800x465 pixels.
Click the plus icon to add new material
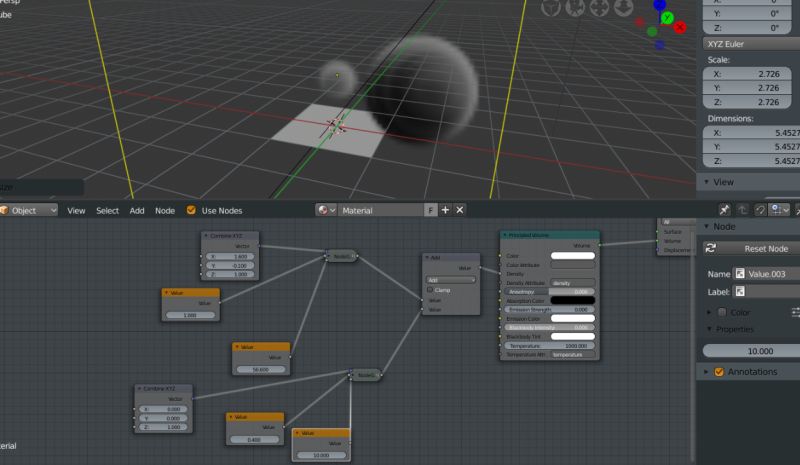[445, 210]
